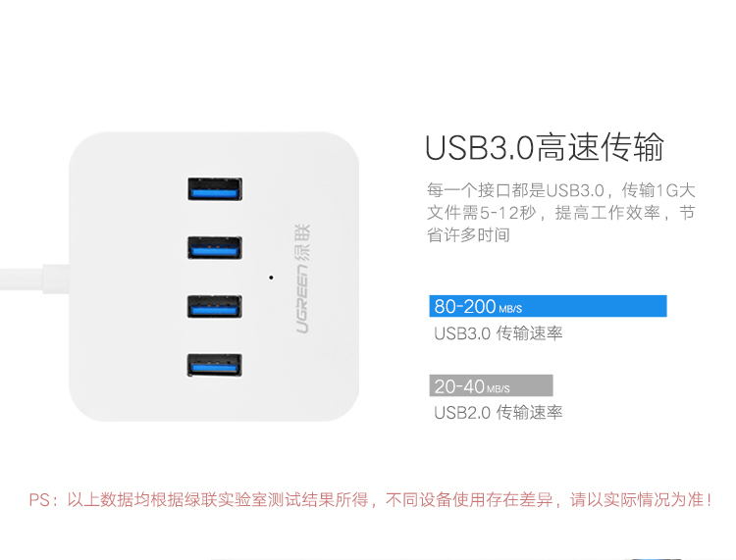Click the white cable entering the hub
The width and height of the screenshot is (736, 560).
(x=34, y=280)
